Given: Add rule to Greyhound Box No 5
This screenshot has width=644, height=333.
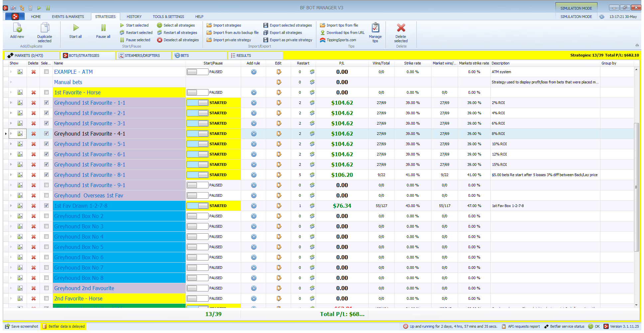Looking at the screenshot, I should click(x=253, y=247).
